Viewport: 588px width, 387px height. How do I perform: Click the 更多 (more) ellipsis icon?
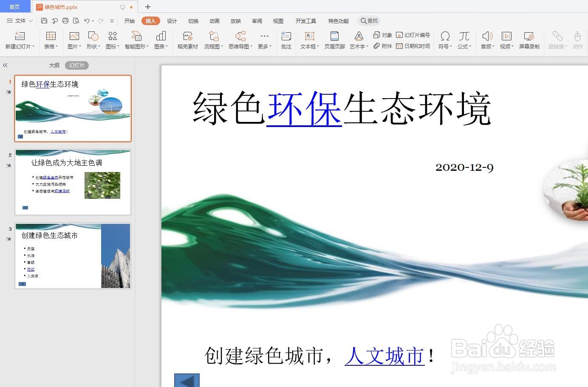pyautogui.click(x=265, y=36)
